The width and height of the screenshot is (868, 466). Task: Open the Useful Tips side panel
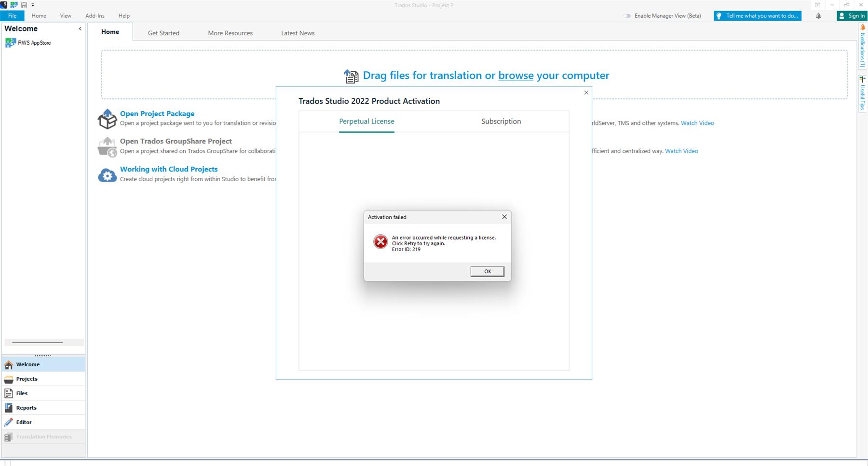[x=863, y=93]
